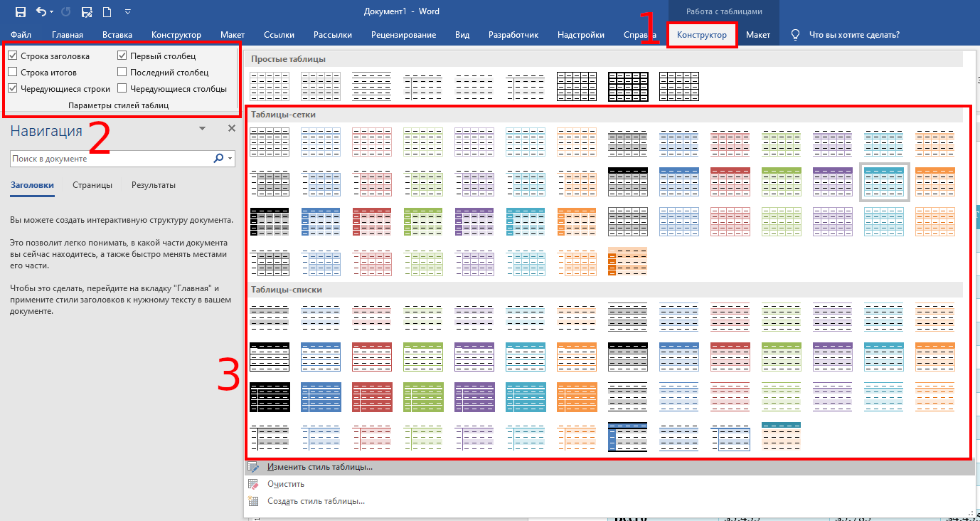
Task: Switch to the "Страницы" navigation tab
Action: point(92,185)
